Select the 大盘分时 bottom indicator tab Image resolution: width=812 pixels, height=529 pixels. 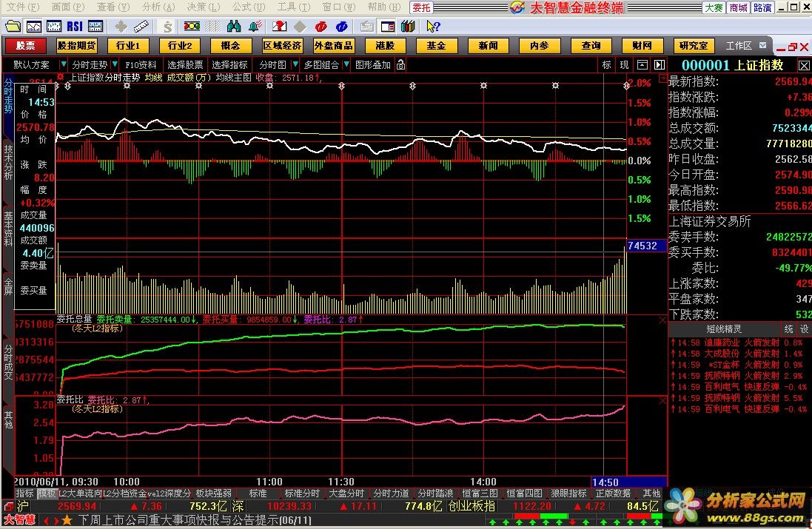346,493
